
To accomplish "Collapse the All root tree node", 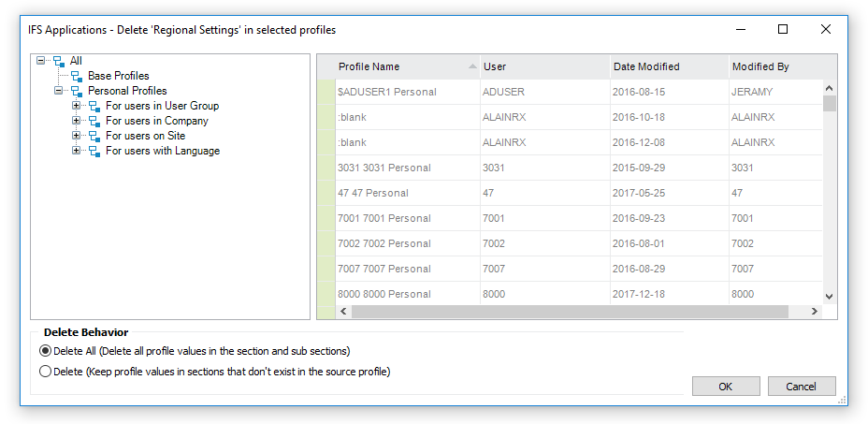I will coord(40,61).
